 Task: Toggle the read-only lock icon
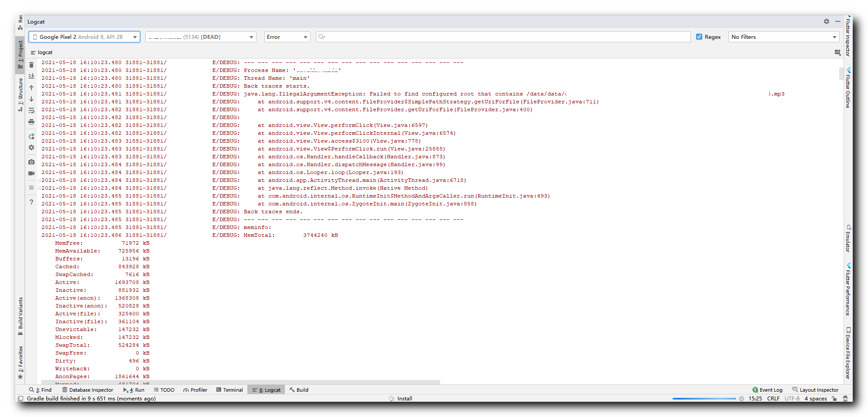[x=834, y=398]
